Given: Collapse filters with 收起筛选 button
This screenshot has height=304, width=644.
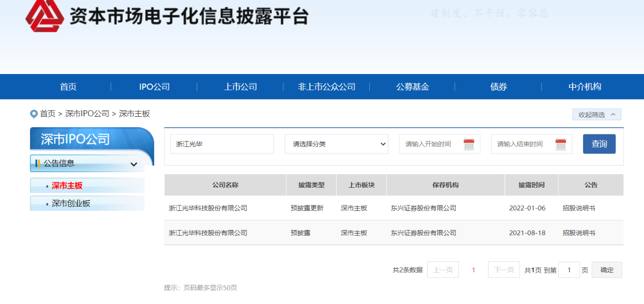Looking at the screenshot, I should (597, 115).
